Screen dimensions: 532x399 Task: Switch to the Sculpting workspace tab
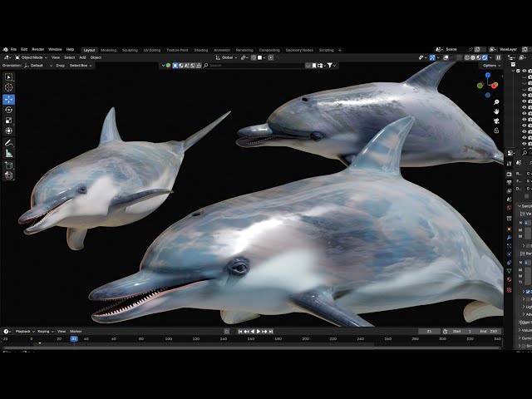coord(130,50)
